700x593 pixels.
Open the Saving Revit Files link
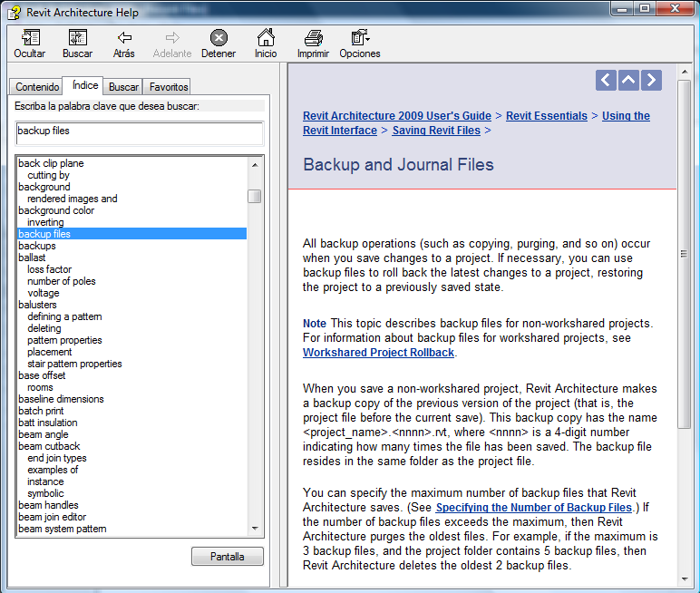click(x=436, y=131)
